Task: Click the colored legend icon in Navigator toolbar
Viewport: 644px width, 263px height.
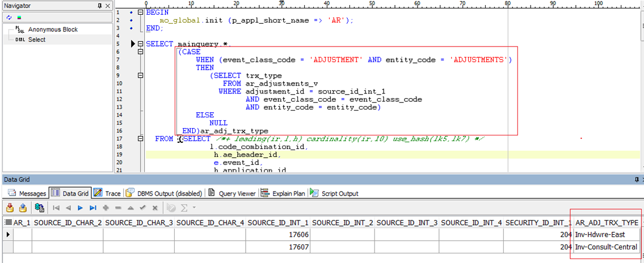Action: tap(19, 18)
